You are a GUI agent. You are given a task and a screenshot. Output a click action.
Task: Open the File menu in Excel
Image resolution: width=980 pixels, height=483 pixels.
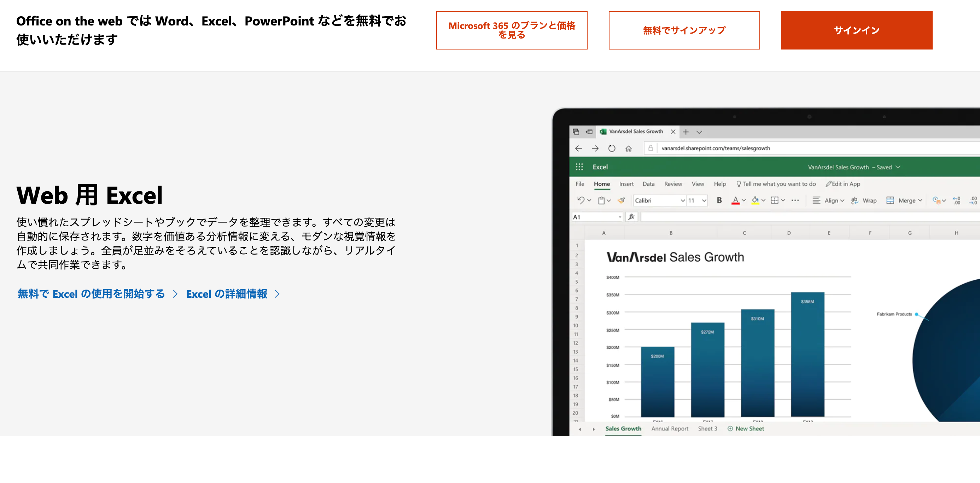580,184
